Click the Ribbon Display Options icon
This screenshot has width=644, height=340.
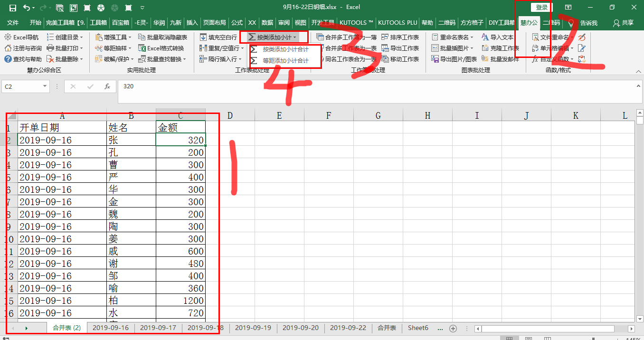(568, 8)
